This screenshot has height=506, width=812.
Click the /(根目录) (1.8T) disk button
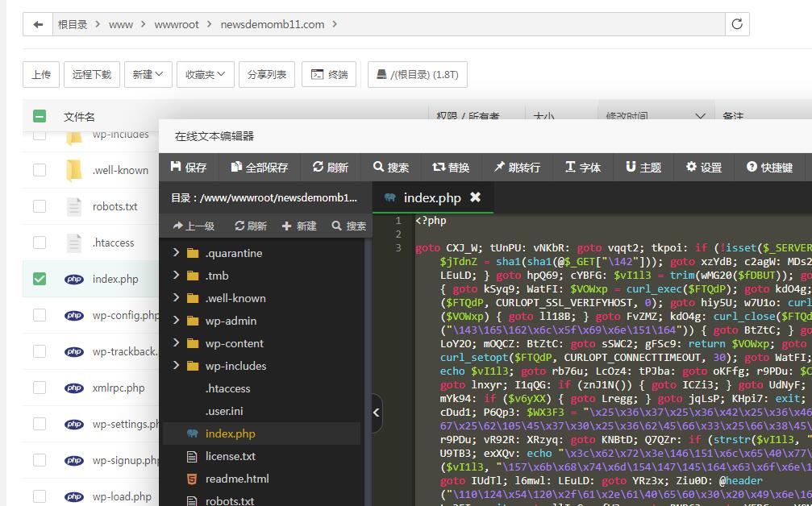pos(418,74)
